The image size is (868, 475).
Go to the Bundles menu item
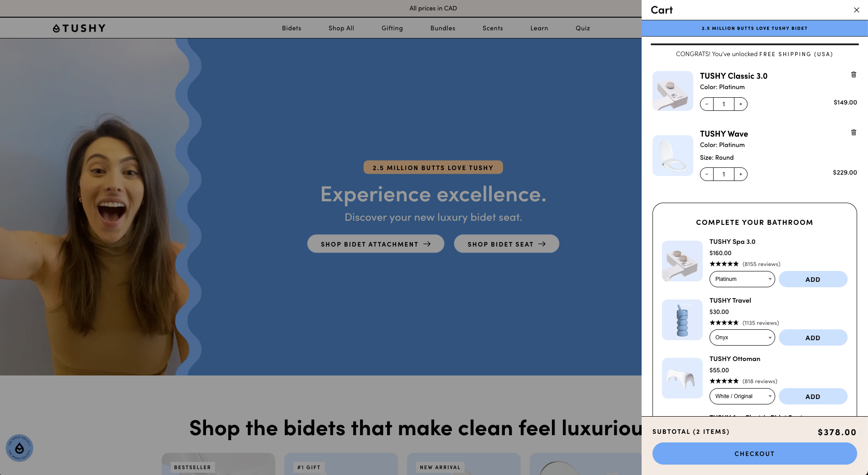[443, 28]
